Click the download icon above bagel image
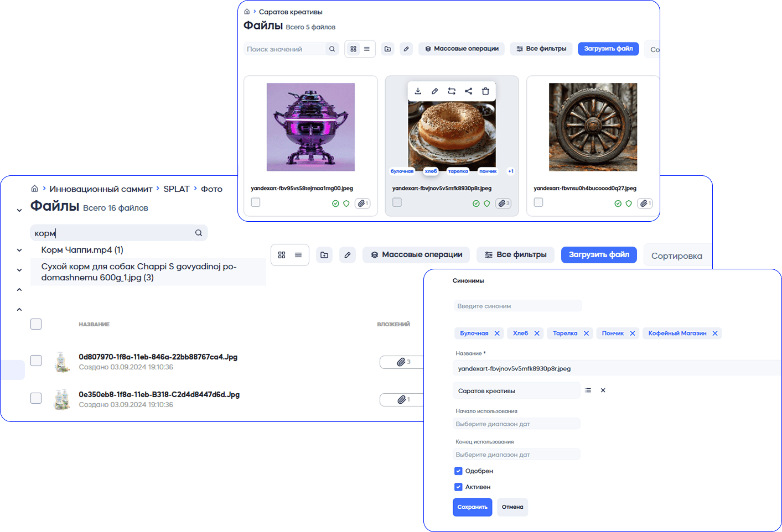This screenshot has height=532, width=782. tap(418, 91)
